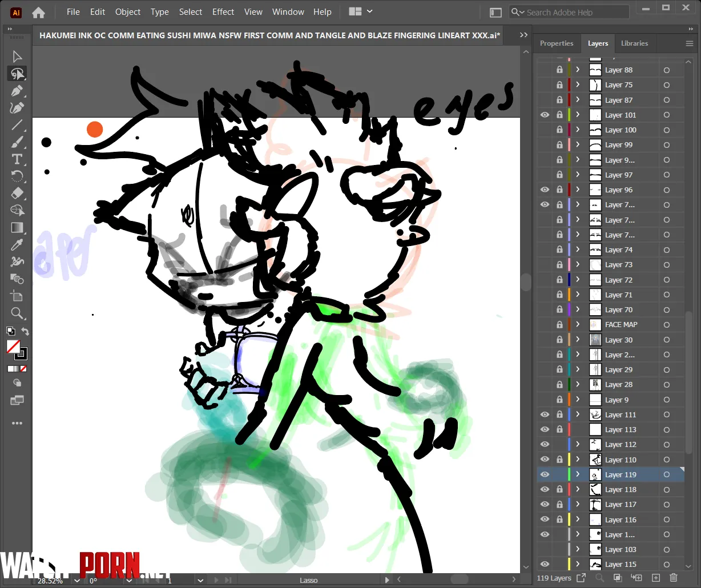Unlock Layer 88 padlock
The height and width of the screenshot is (588, 701).
click(559, 70)
